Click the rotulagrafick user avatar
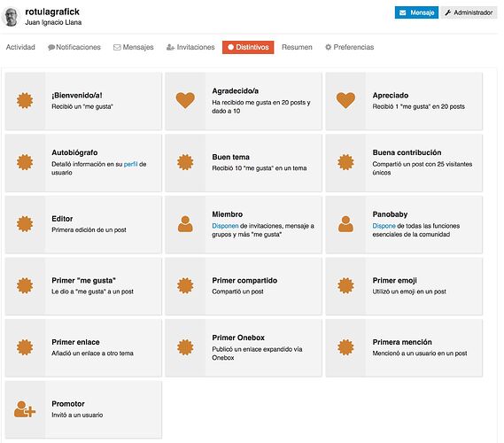504x443 pixels. tap(12, 17)
